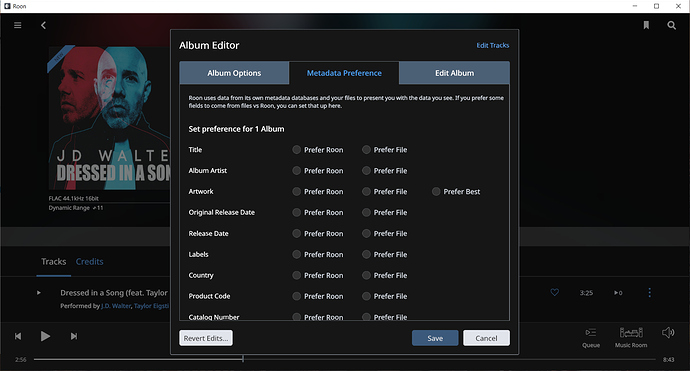This screenshot has height=371, width=690.
Task: Select the Metadata Preference tab
Action: point(344,73)
